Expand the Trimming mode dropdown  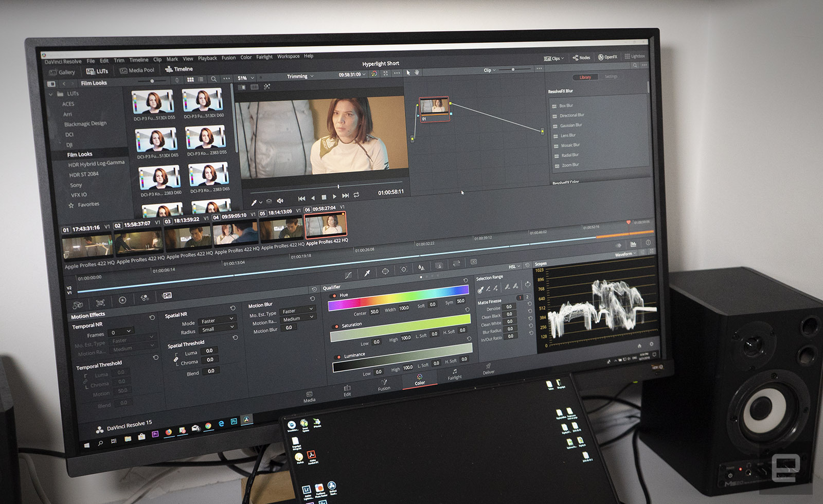pyautogui.click(x=300, y=77)
